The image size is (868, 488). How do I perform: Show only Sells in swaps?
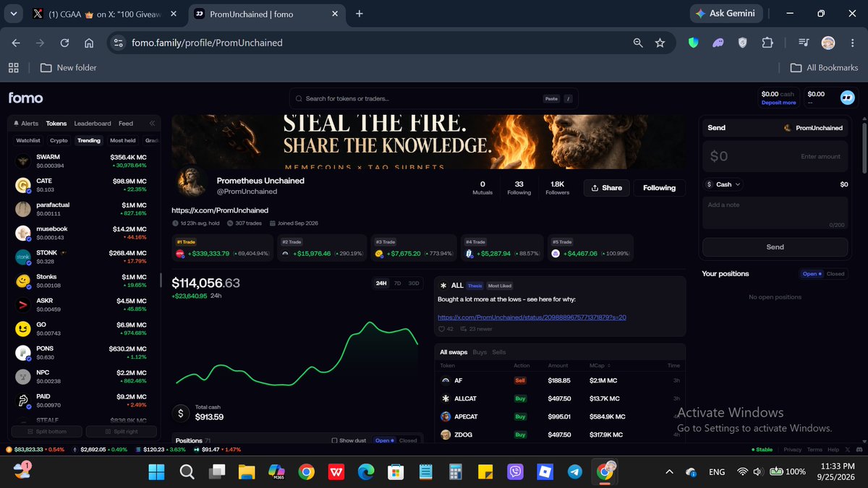pos(499,352)
